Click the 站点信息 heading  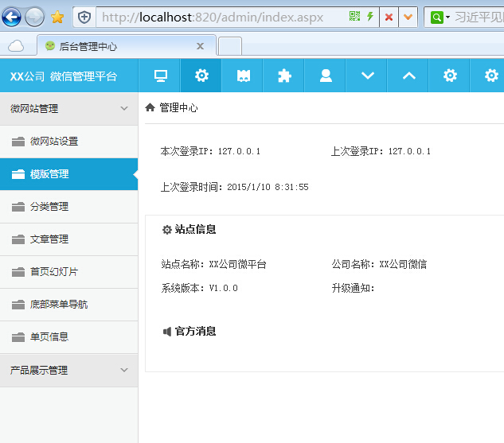[x=195, y=230]
